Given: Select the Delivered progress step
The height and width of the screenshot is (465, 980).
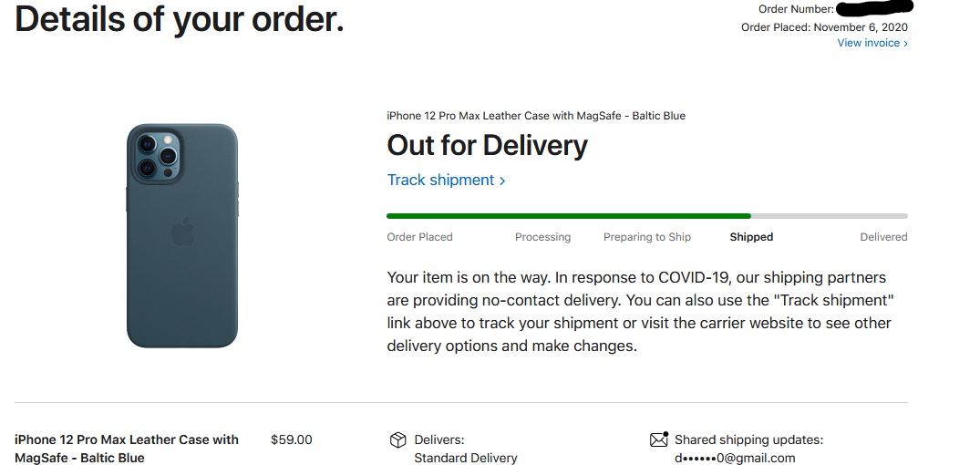Looking at the screenshot, I should [883, 237].
